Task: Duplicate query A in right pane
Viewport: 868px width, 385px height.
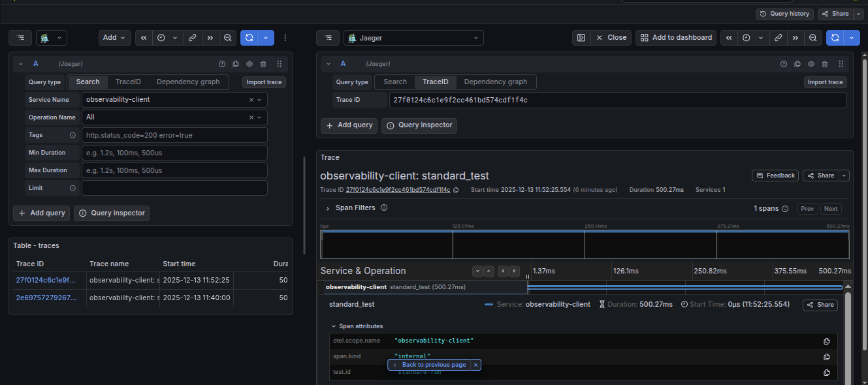Action: tap(797, 64)
